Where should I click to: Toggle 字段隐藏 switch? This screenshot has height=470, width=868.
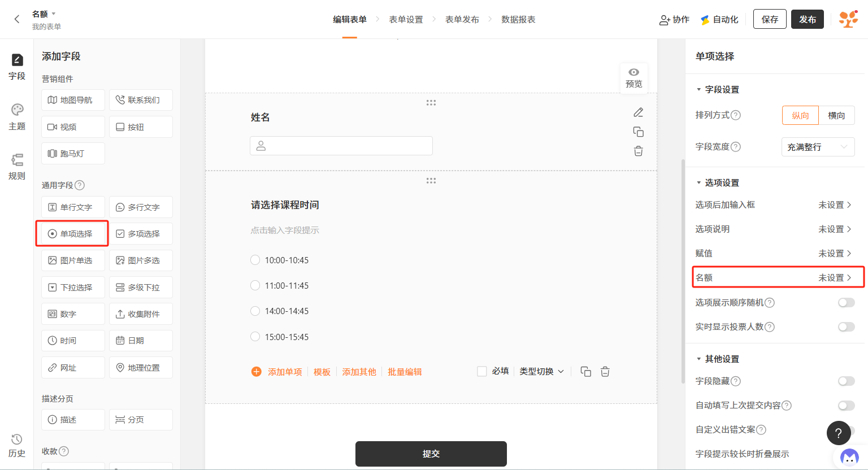(846, 381)
